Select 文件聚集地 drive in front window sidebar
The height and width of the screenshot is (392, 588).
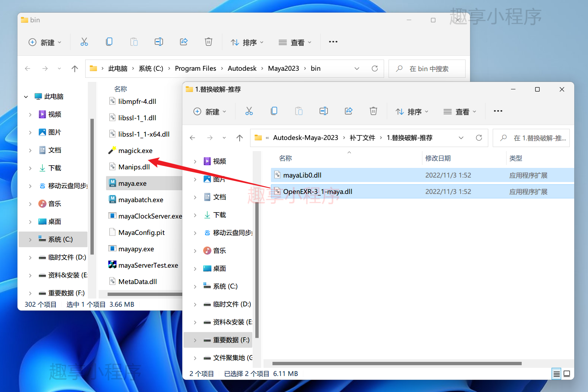[232, 358]
